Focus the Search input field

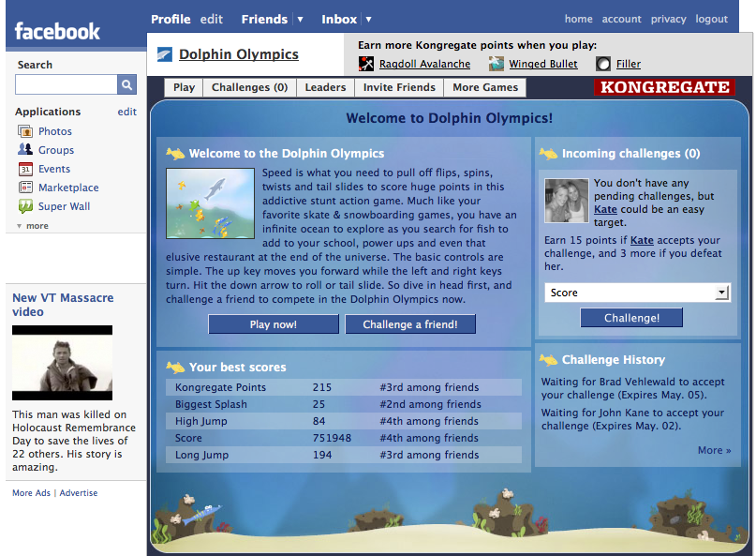67,85
